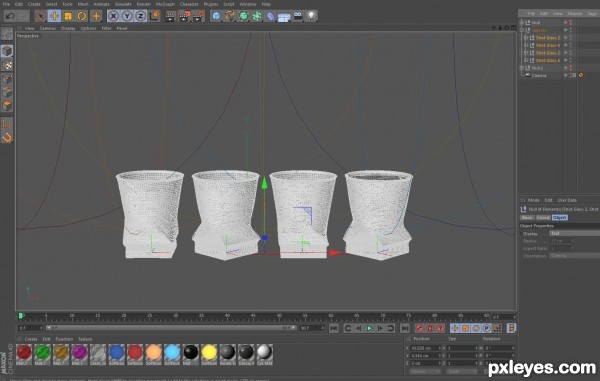600x381 pixels.
Task: Open the Objects menu in object manager
Action: coord(575,13)
